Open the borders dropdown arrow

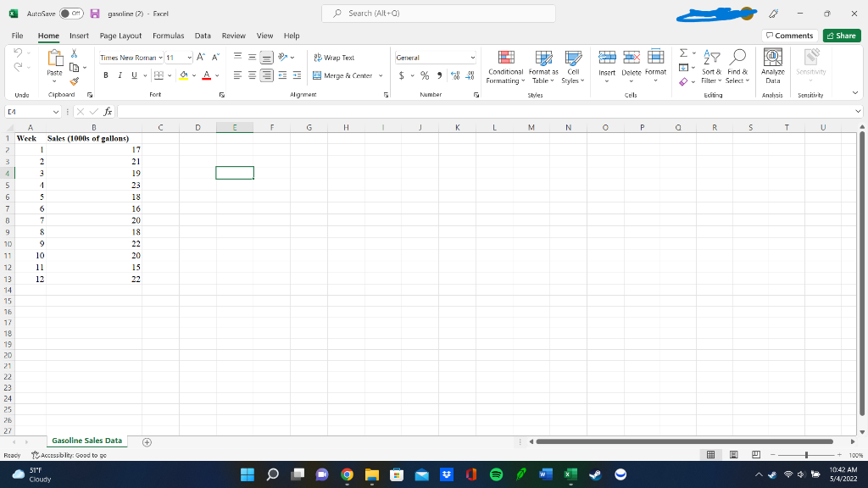coord(170,75)
